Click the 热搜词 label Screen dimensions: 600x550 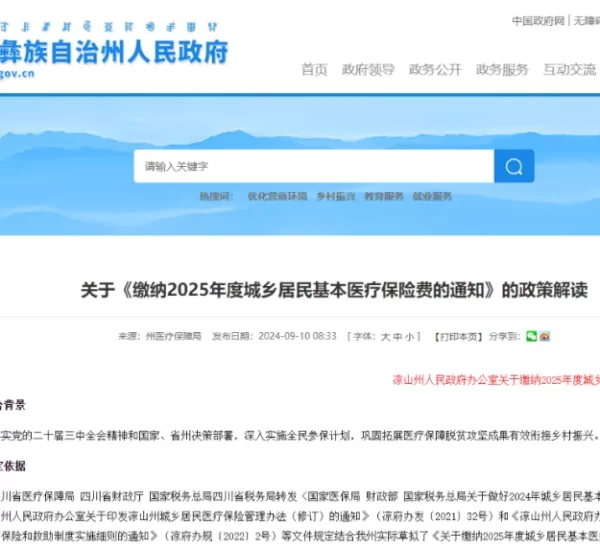click(x=216, y=196)
